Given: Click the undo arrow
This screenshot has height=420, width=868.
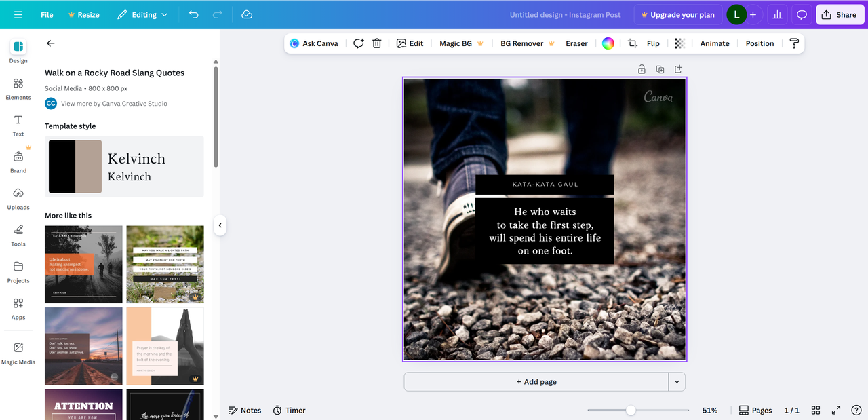Looking at the screenshot, I should tap(194, 14).
